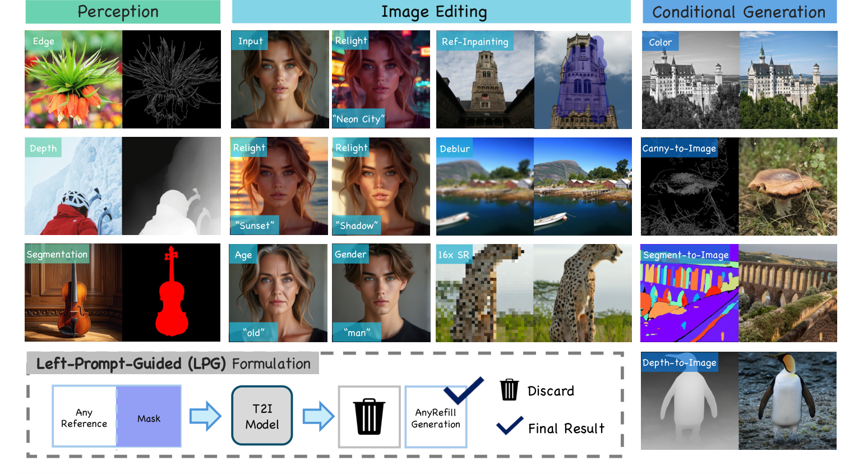Toggle the checkmark on AnyRefill Generation box
This screenshot has height=474, width=868.
pos(463,390)
